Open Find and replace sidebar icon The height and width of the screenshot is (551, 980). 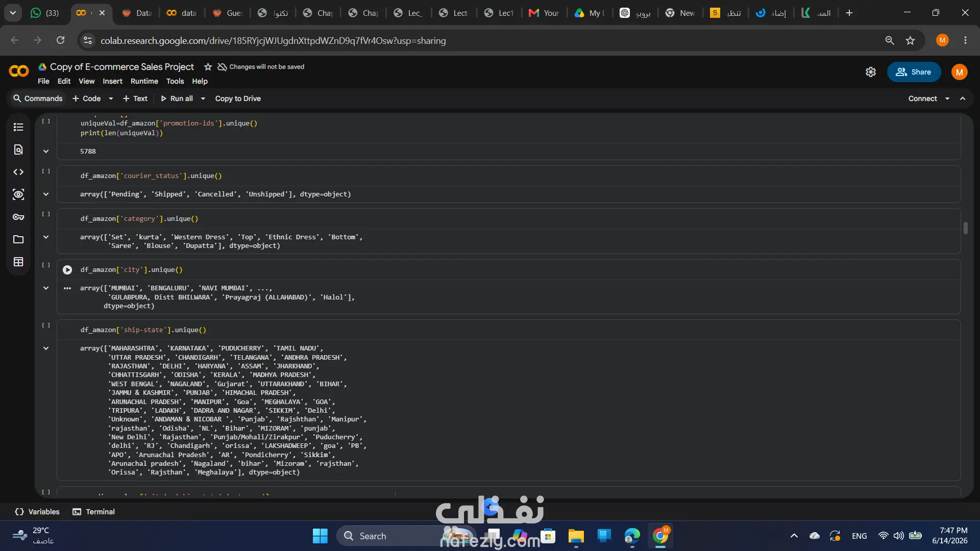[x=18, y=149]
